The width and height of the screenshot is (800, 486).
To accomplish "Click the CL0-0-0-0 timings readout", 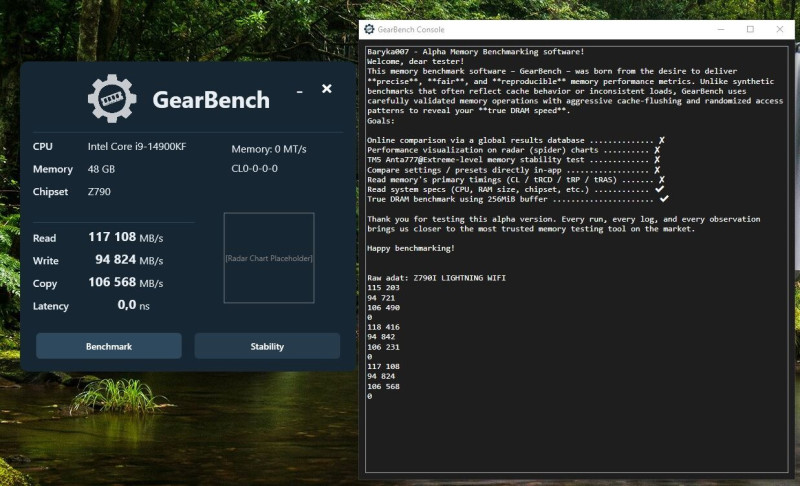I will coord(255,169).
